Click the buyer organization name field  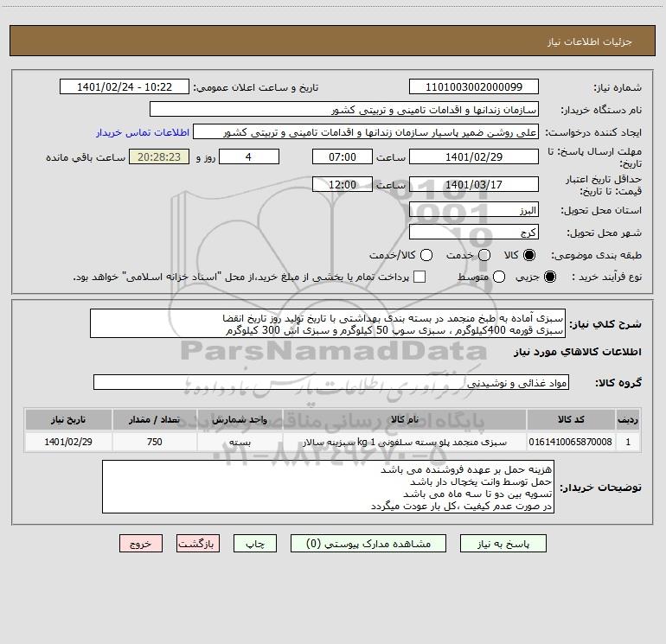pyautogui.click(x=344, y=110)
